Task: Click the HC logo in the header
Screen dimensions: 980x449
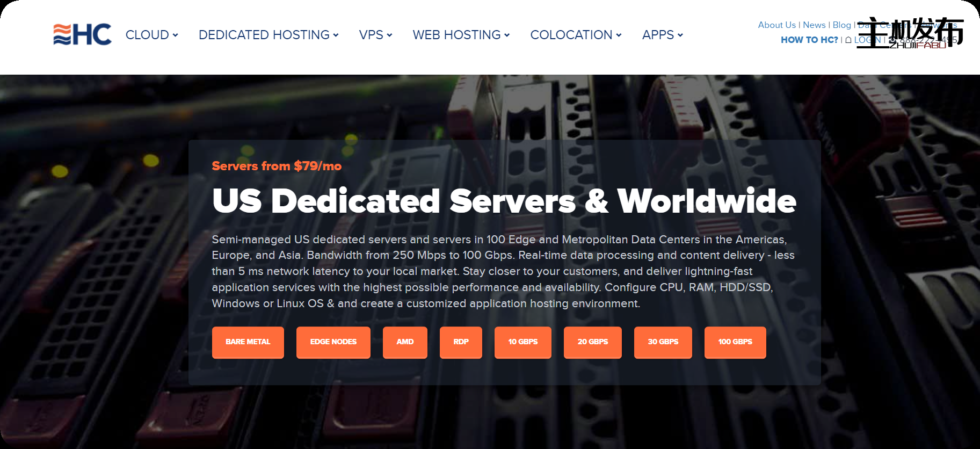Action: coord(82,35)
